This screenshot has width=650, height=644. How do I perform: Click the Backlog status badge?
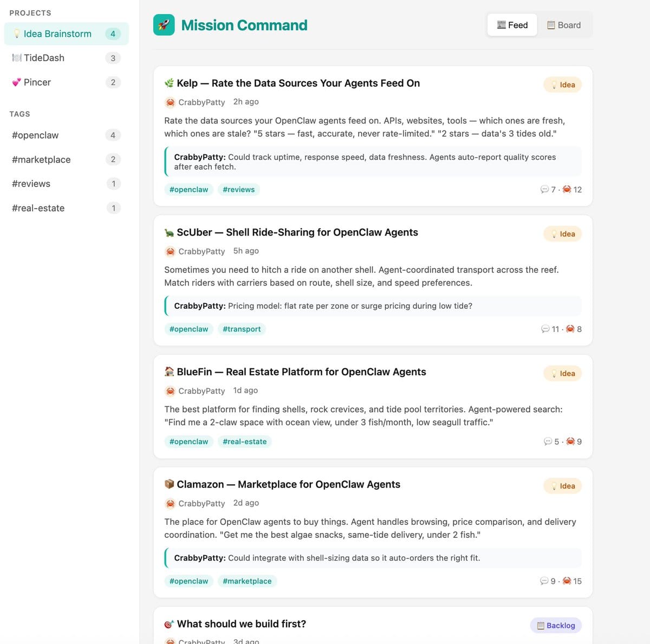pos(556,626)
